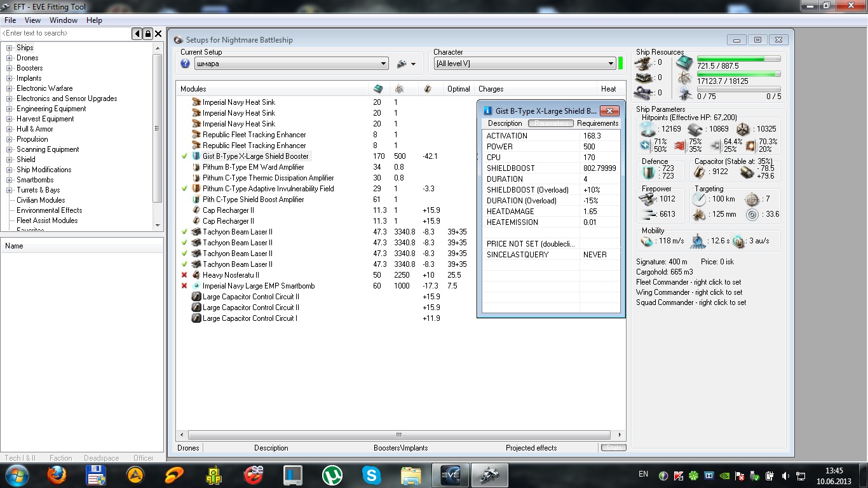Viewport: 868px width, 488px height.
Task: Click the drone bay icon beside 0 / 75
Action: 684,94
